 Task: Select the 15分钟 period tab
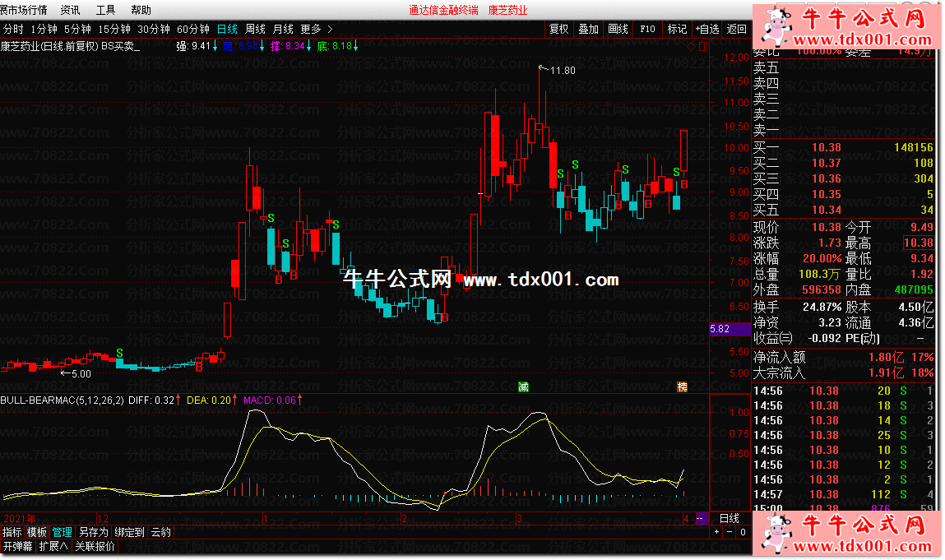point(114,29)
